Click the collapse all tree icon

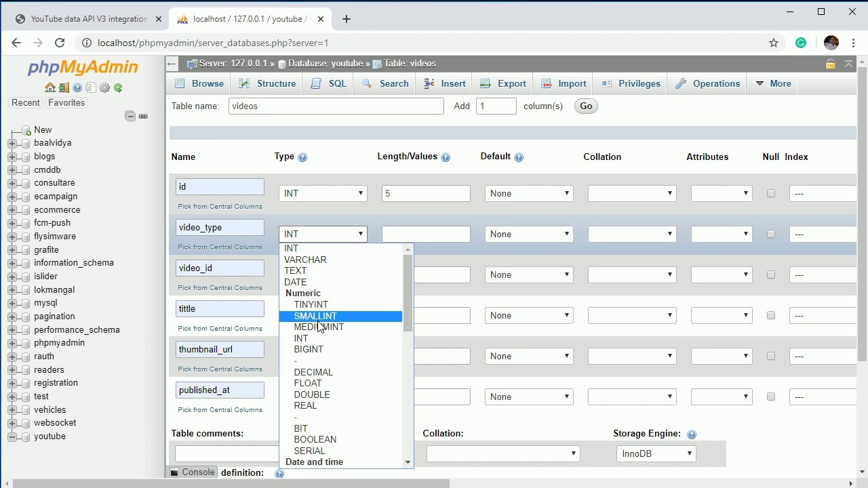tap(130, 116)
